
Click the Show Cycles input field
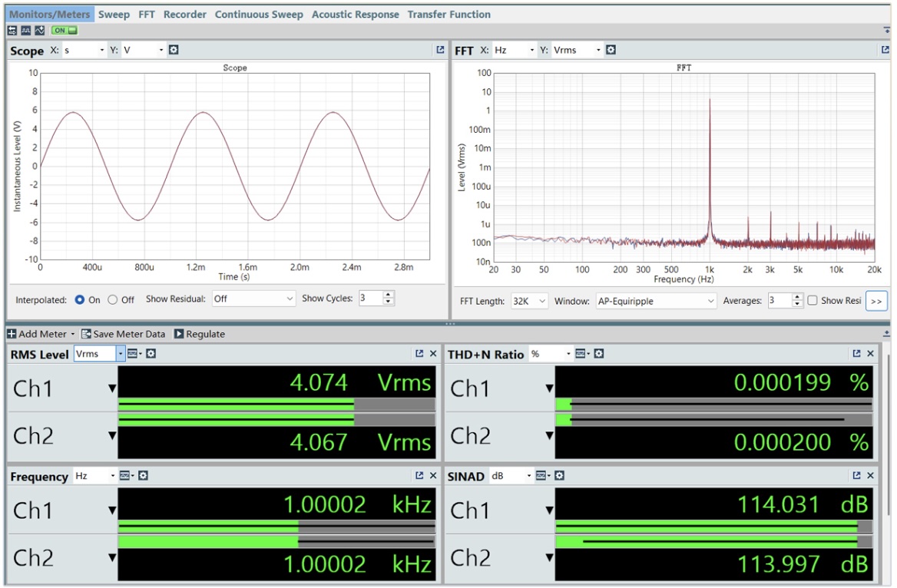click(x=371, y=299)
